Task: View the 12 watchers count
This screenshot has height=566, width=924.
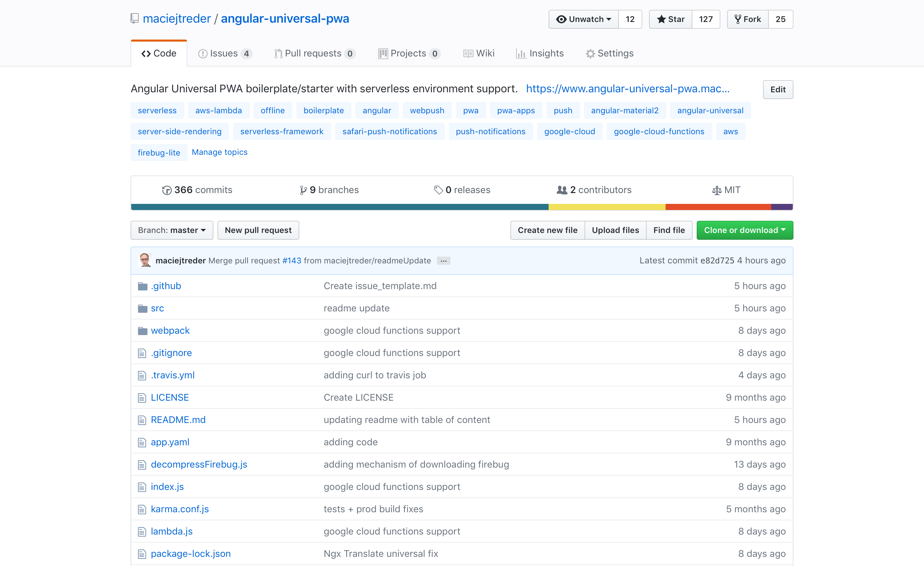Action: (630, 19)
